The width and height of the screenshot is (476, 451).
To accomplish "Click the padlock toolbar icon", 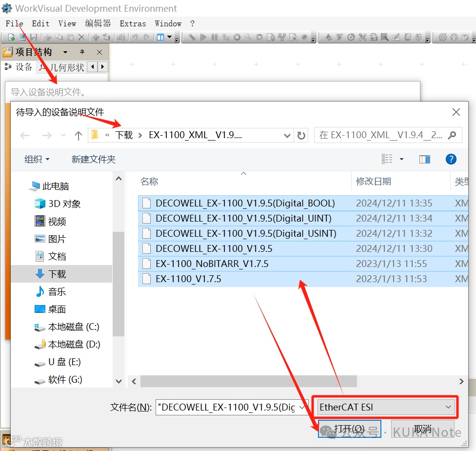I will (x=374, y=38).
